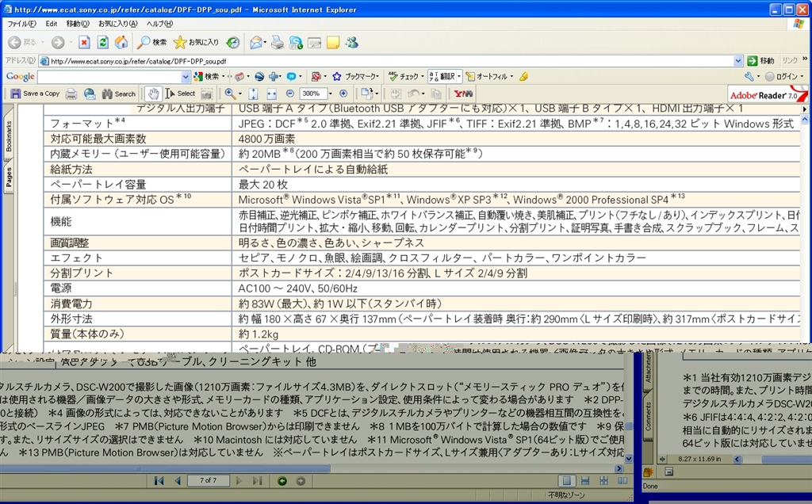Click the Internet Explorer Home icon
The image size is (812, 504).
121,42
